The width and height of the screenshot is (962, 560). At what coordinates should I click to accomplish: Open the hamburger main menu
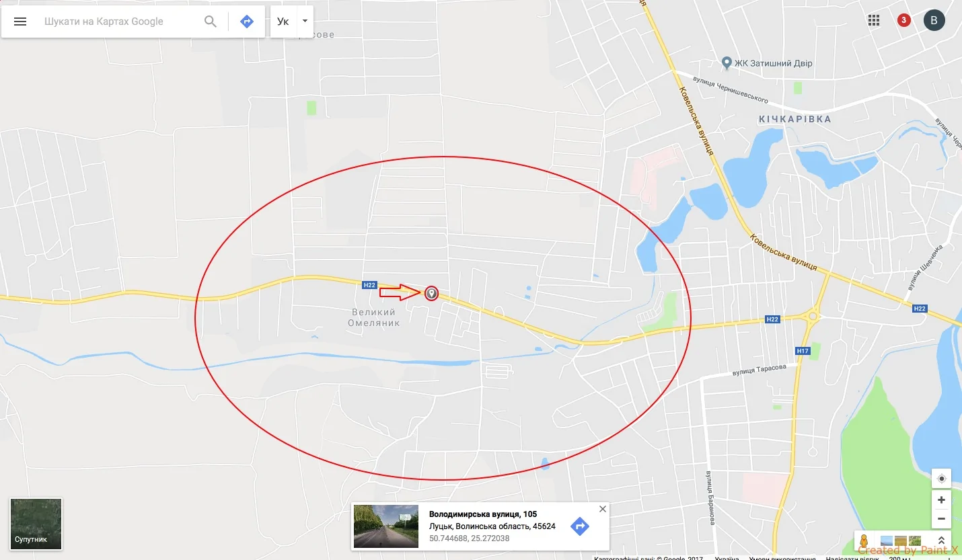20,22
